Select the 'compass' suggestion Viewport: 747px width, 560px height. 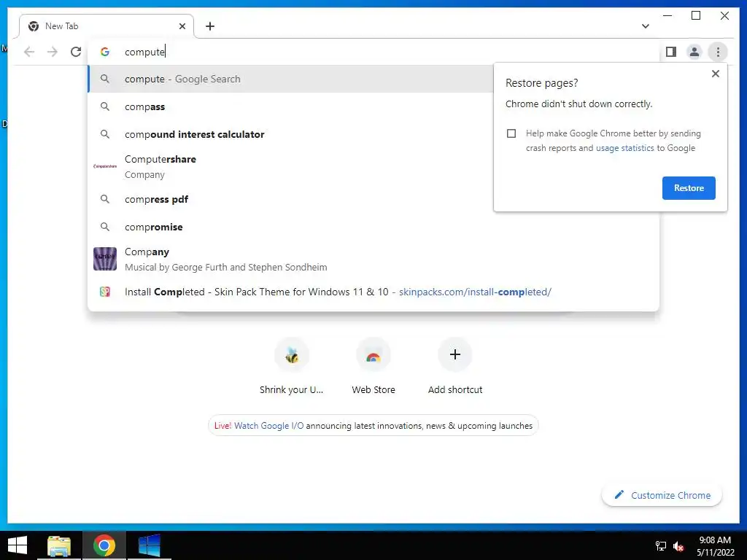coord(290,106)
